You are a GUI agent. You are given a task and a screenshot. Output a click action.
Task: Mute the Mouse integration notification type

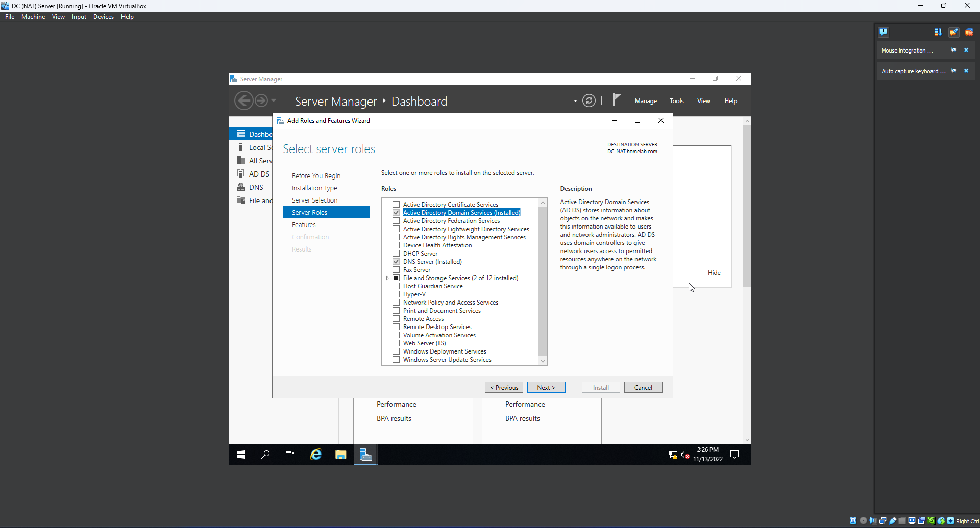point(953,50)
